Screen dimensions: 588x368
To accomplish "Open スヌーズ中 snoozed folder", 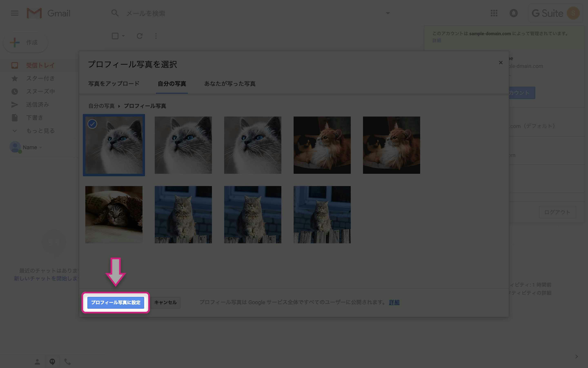I will [x=40, y=92].
